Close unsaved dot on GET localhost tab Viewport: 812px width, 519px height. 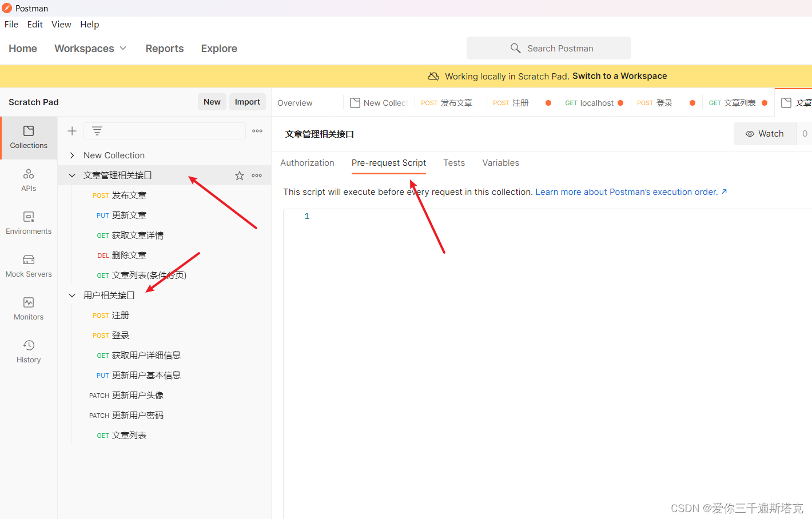tap(620, 103)
